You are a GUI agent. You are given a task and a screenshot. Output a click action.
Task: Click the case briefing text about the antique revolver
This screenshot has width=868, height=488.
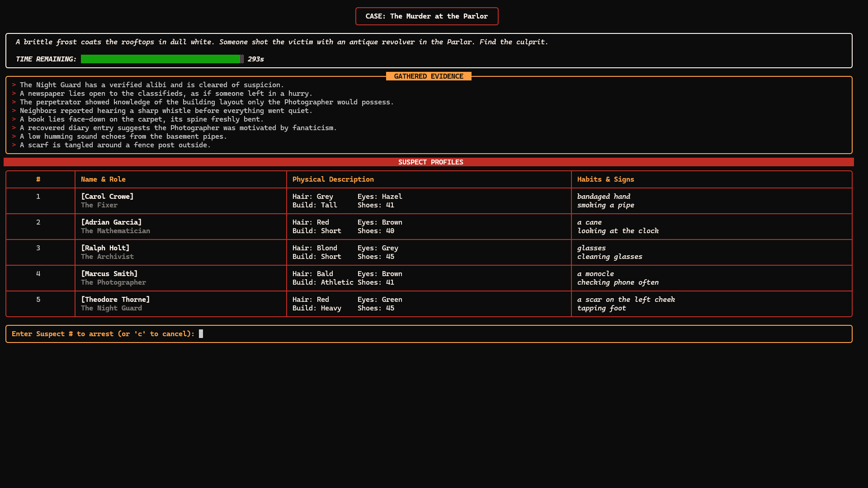(281, 42)
